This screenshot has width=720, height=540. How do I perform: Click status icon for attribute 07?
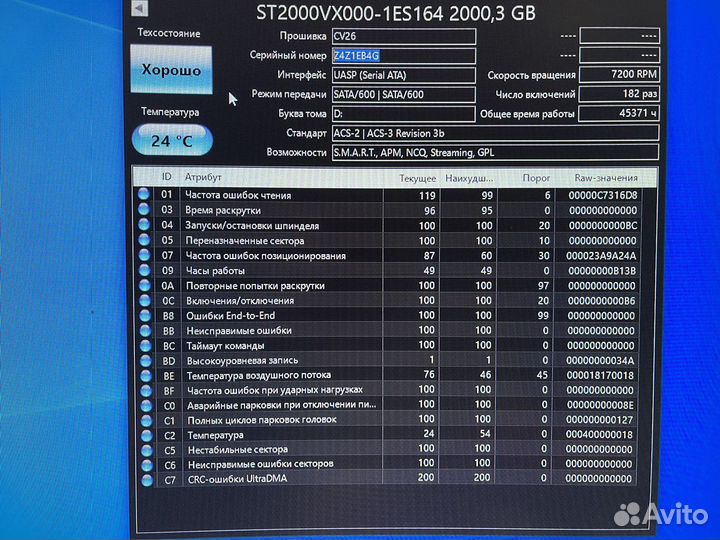pos(145,255)
